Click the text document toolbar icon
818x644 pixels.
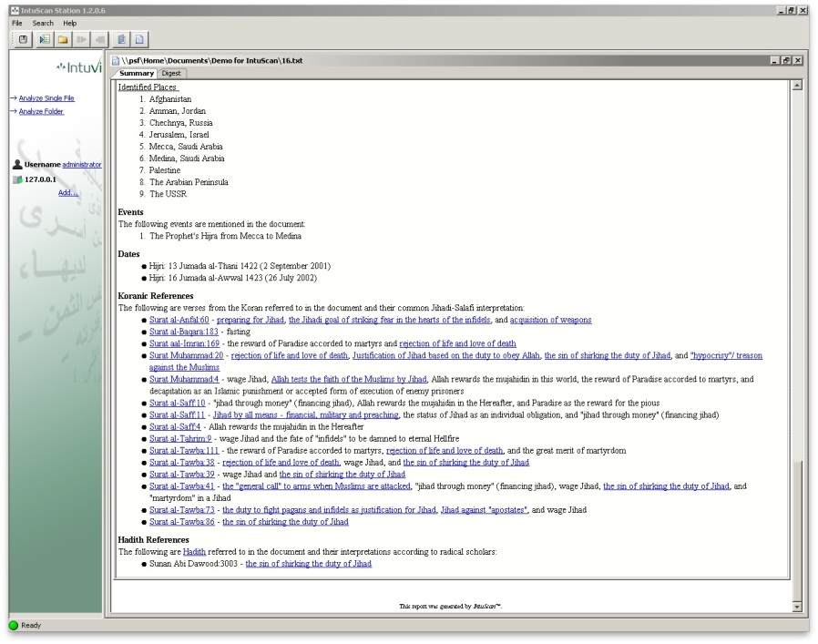[x=139, y=39]
